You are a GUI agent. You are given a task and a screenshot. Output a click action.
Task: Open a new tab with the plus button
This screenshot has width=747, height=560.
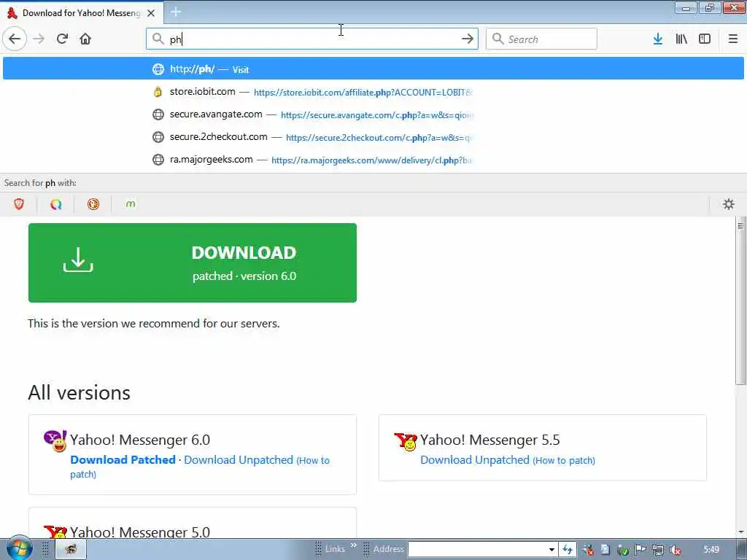176,12
